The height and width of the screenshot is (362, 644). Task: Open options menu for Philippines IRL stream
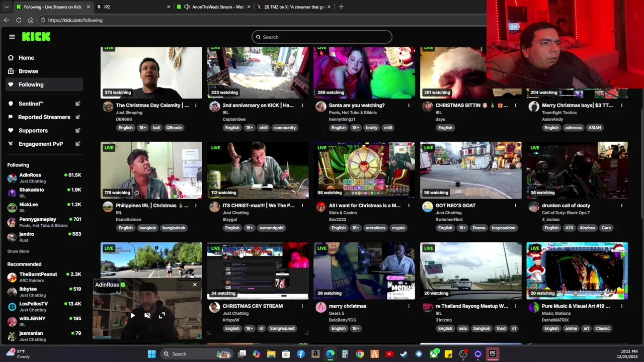[196, 206]
